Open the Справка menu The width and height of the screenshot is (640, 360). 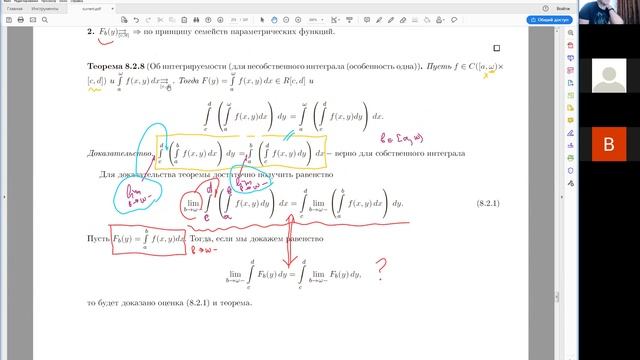pos(77,1)
